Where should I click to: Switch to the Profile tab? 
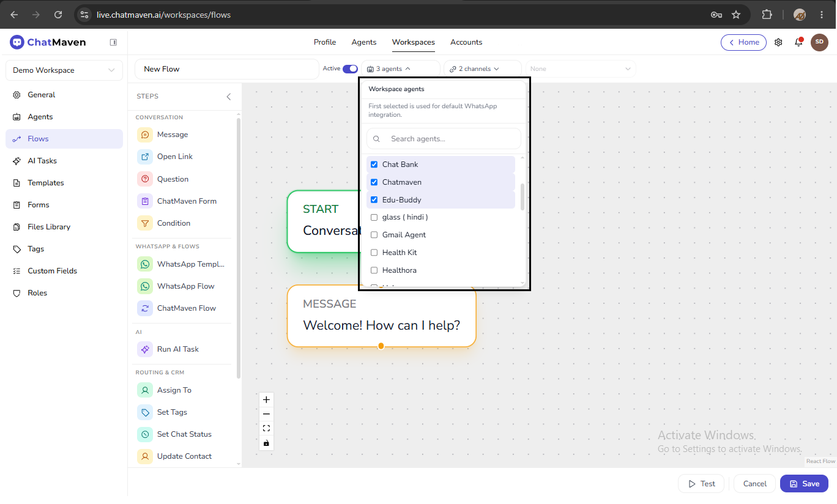pos(325,42)
